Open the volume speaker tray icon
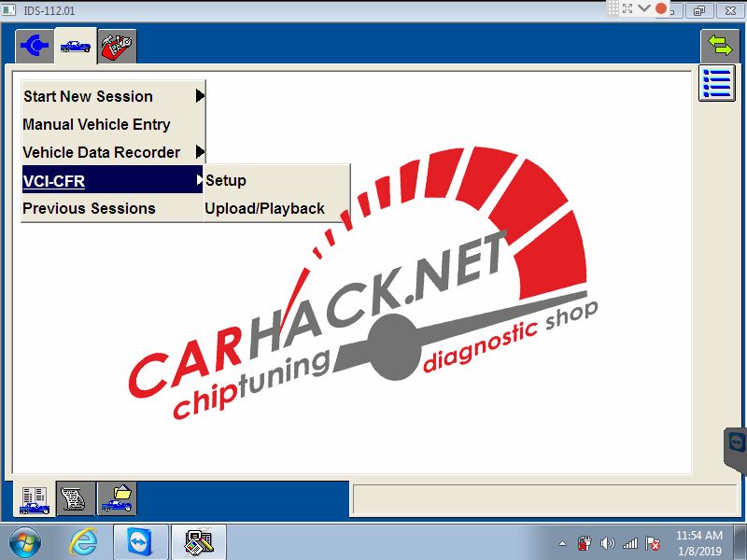This screenshot has width=747, height=560. point(608,543)
